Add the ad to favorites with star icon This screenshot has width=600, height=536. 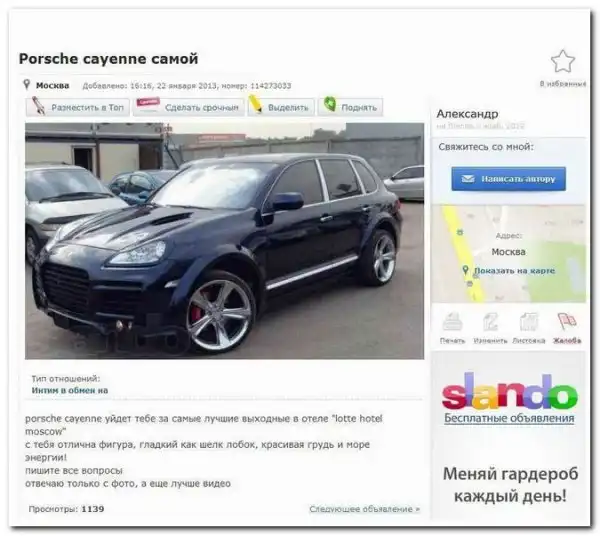pos(562,61)
